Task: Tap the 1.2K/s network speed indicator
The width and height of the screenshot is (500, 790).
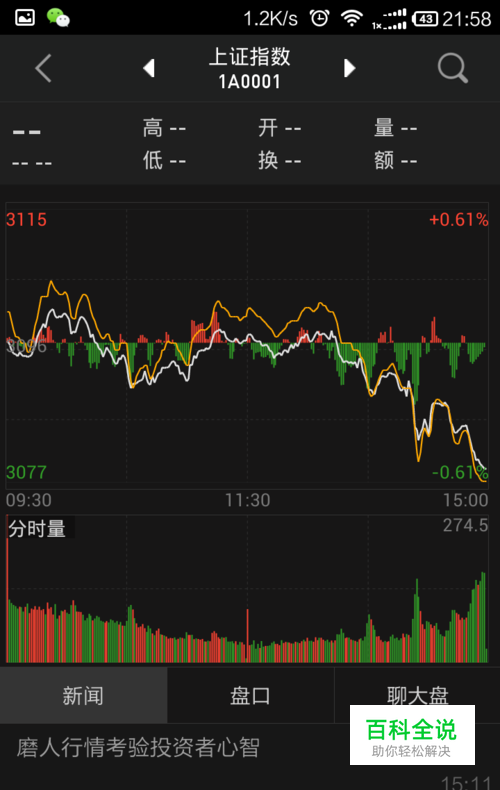Action: (271, 19)
